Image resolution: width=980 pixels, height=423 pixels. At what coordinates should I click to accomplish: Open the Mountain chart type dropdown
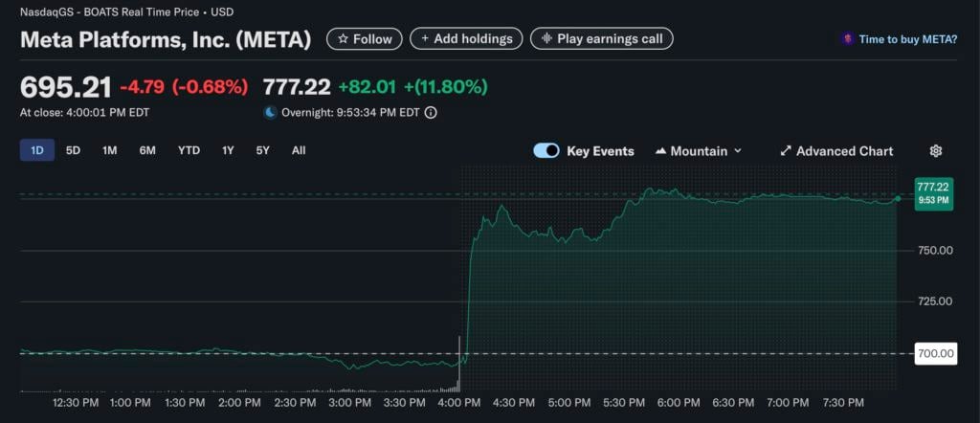698,150
